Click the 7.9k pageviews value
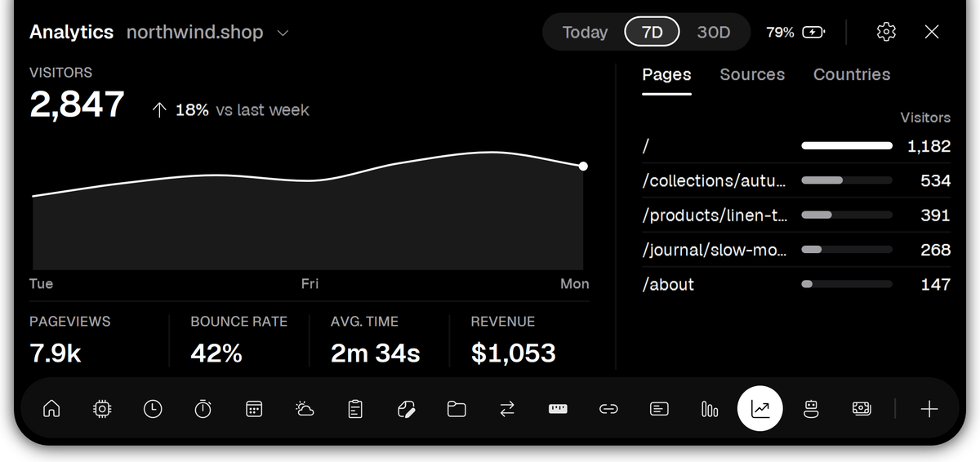 pyautogui.click(x=56, y=353)
